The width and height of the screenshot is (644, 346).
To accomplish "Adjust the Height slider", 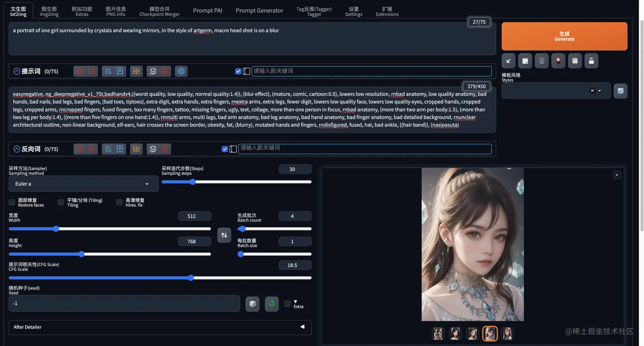I will (110, 254).
